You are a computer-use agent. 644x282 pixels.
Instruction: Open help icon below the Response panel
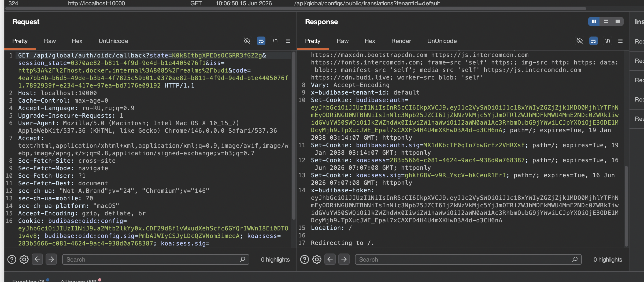click(x=305, y=259)
